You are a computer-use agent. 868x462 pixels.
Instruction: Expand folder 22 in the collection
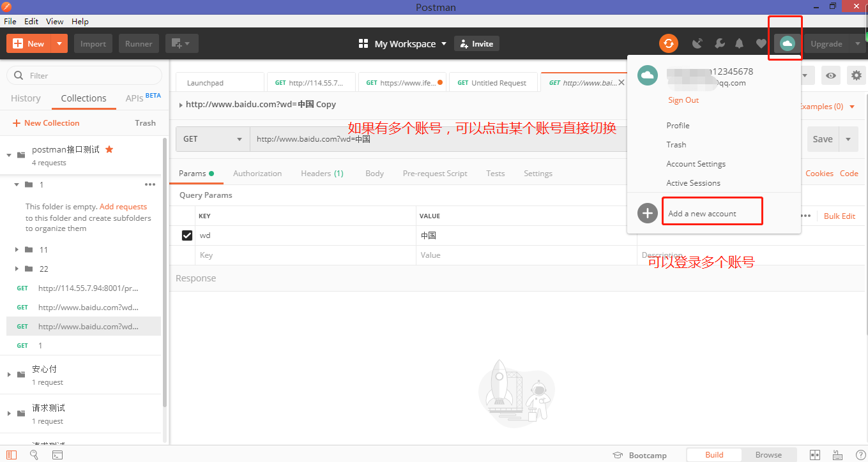click(17, 269)
